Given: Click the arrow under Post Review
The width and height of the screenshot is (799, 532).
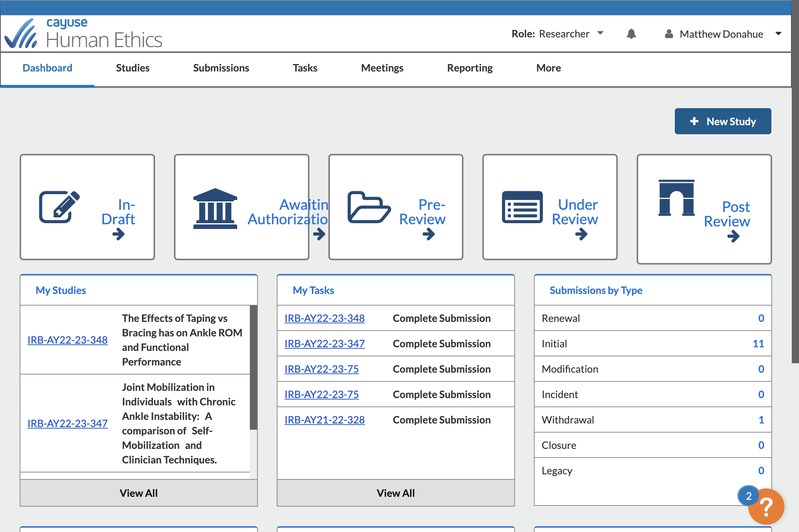Looking at the screenshot, I should pyautogui.click(x=733, y=236).
